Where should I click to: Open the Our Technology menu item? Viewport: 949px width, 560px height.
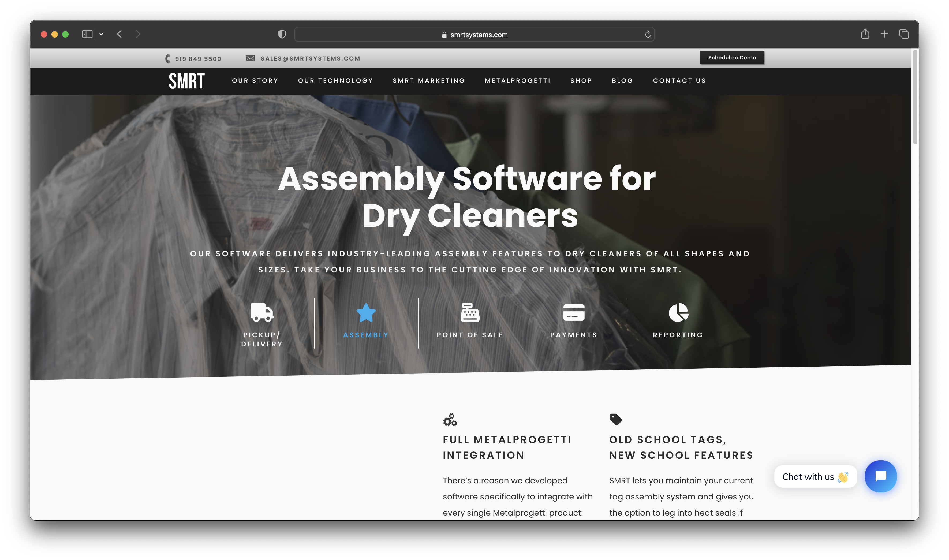tap(335, 81)
